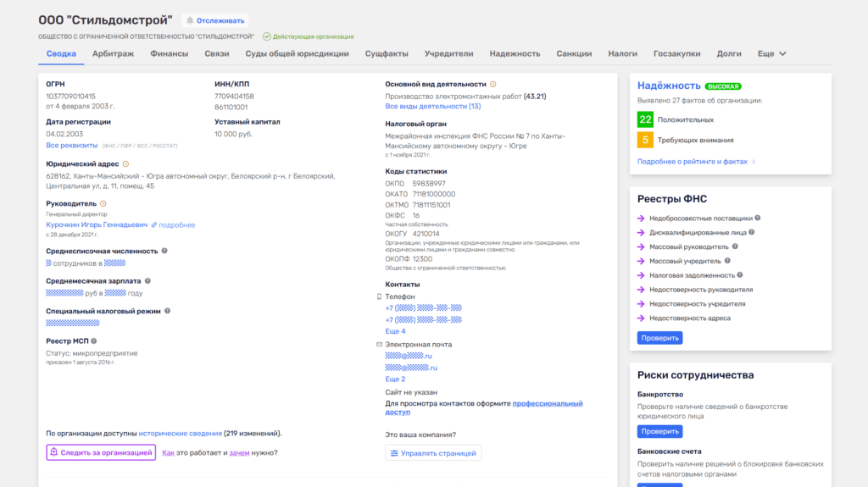Click the Отслеживать button
This screenshot has height=487, width=868.
coord(214,20)
